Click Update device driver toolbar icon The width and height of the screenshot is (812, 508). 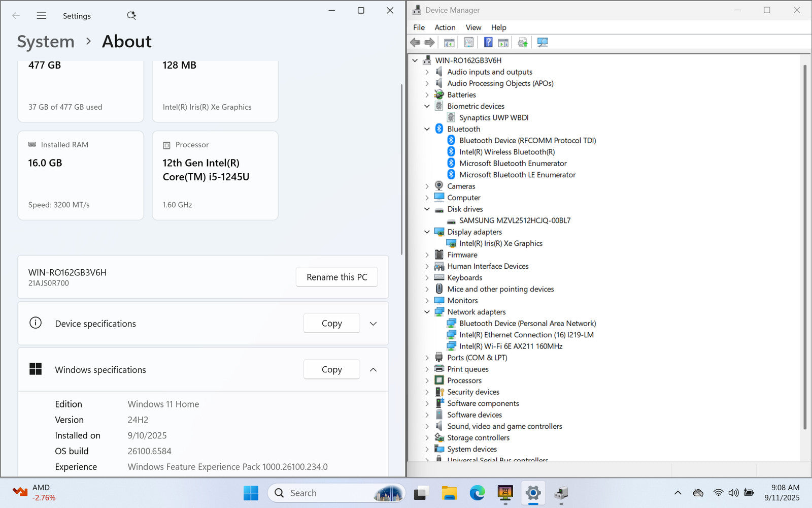point(522,42)
